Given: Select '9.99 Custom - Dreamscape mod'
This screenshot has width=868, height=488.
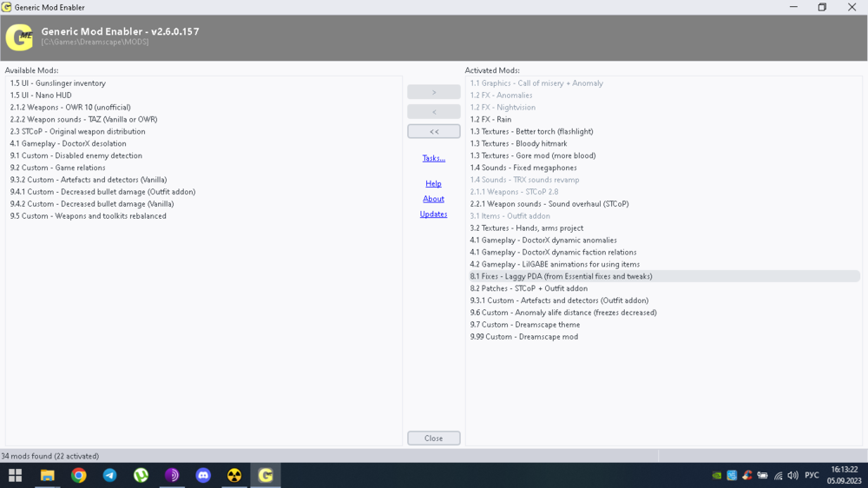Looking at the screenshot, I should [x=523, y=337].
